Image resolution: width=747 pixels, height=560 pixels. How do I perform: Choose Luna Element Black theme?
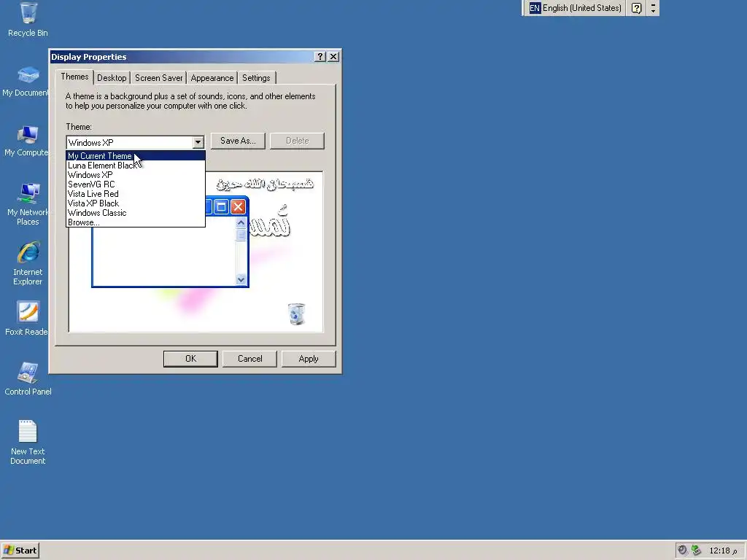coord(136,166)
